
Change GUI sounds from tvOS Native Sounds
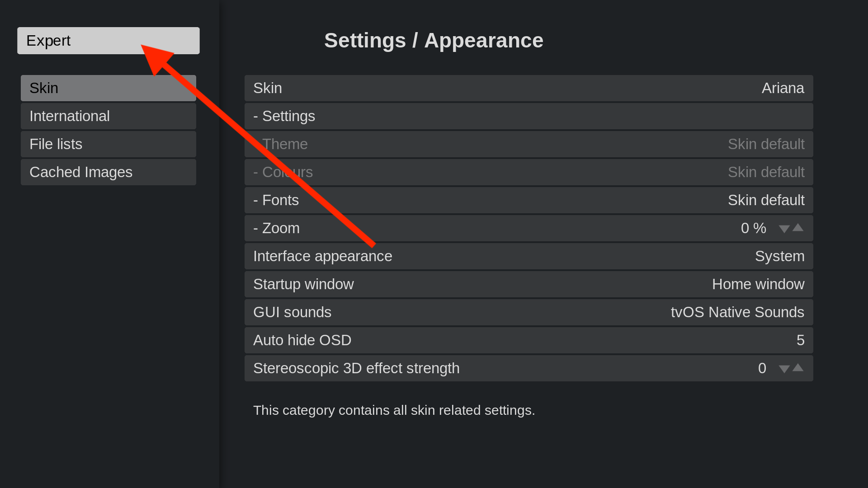click(x=528, y=312)
